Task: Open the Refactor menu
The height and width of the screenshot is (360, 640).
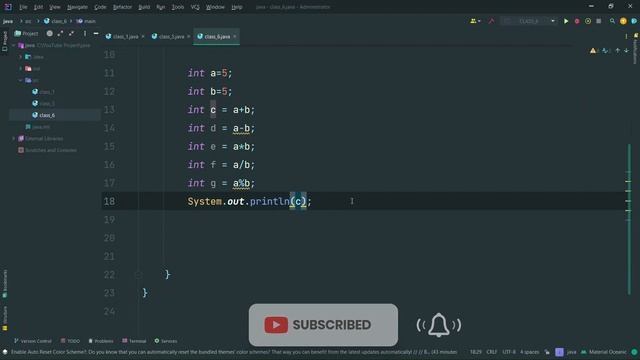Action: tap(122, 7)
